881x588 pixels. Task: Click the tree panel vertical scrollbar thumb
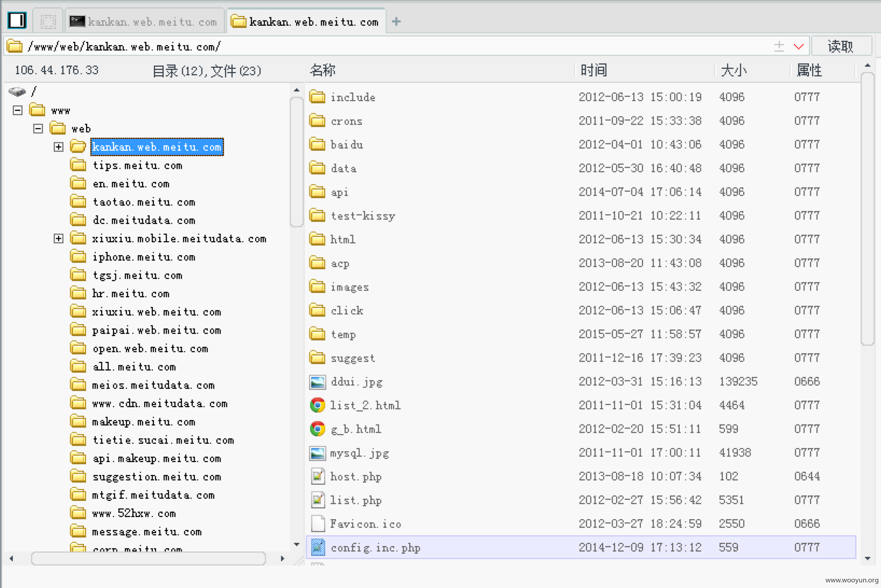(x=296, y=162)
